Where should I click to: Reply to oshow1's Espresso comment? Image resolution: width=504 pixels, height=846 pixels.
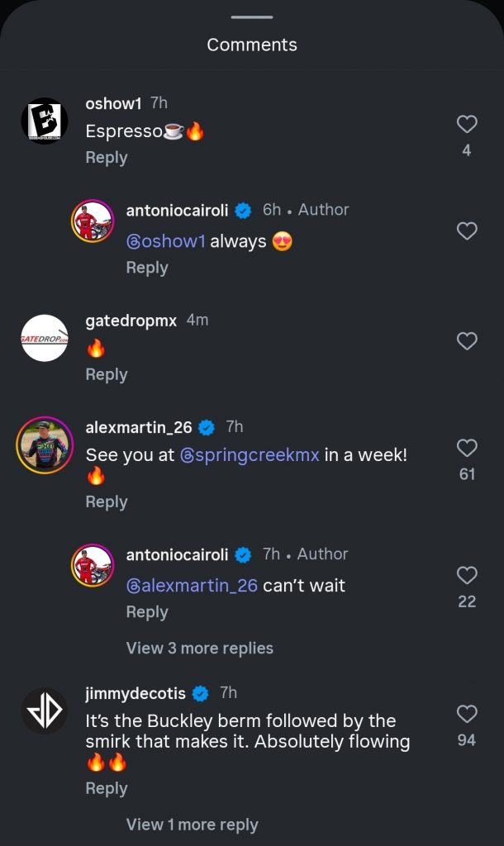click(x=107, y=158)
